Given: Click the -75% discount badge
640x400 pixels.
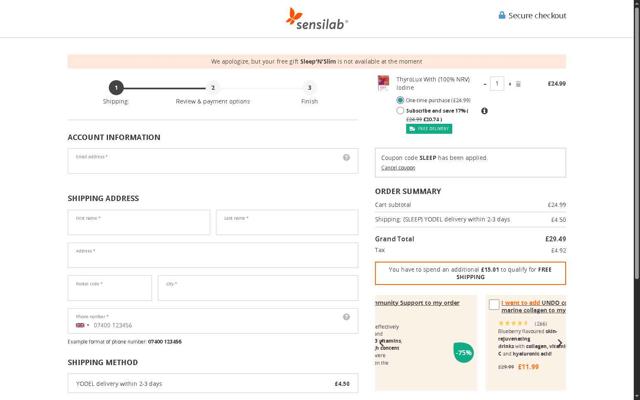Looking at the screenshot, I should (x=463, y=352).
